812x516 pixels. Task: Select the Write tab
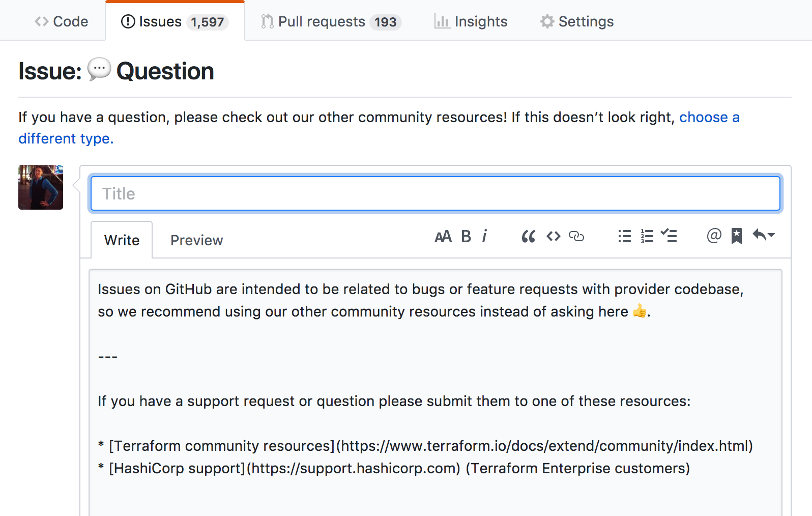tap(122, 240)
